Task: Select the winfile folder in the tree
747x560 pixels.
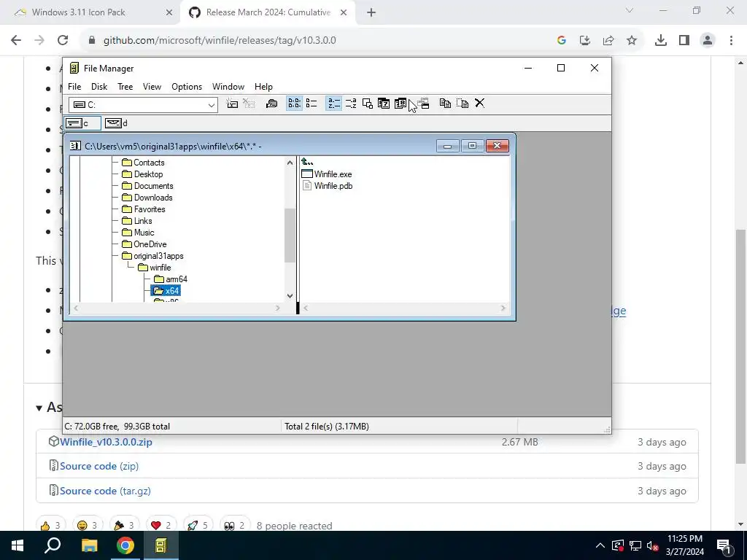Action: pos(155,268)
